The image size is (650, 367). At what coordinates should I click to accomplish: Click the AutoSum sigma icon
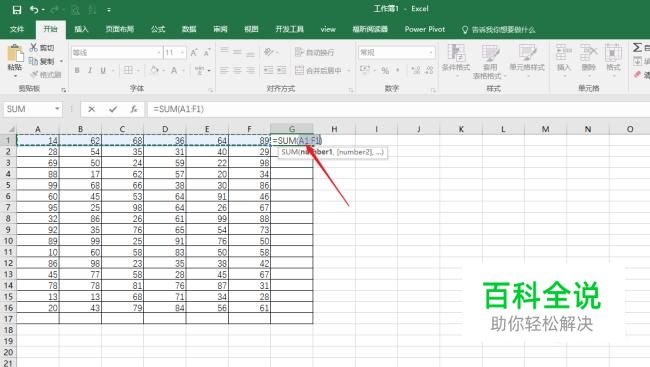[x=637, y=48]
